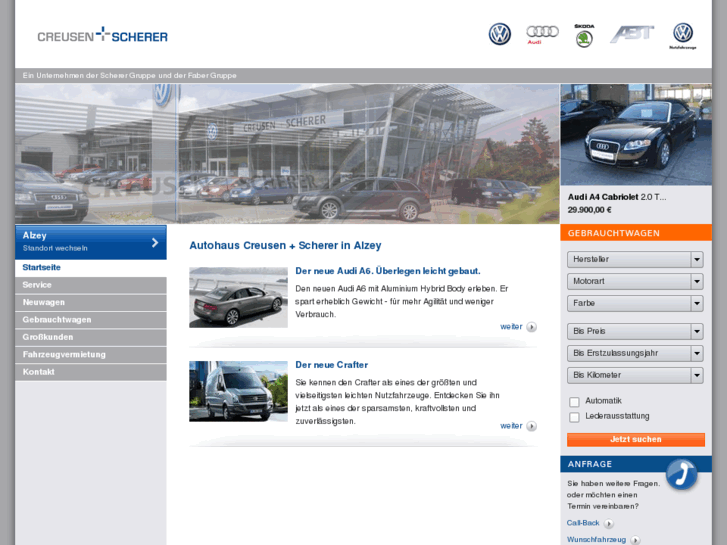Open the Service menu item

[x=91, y=285]
